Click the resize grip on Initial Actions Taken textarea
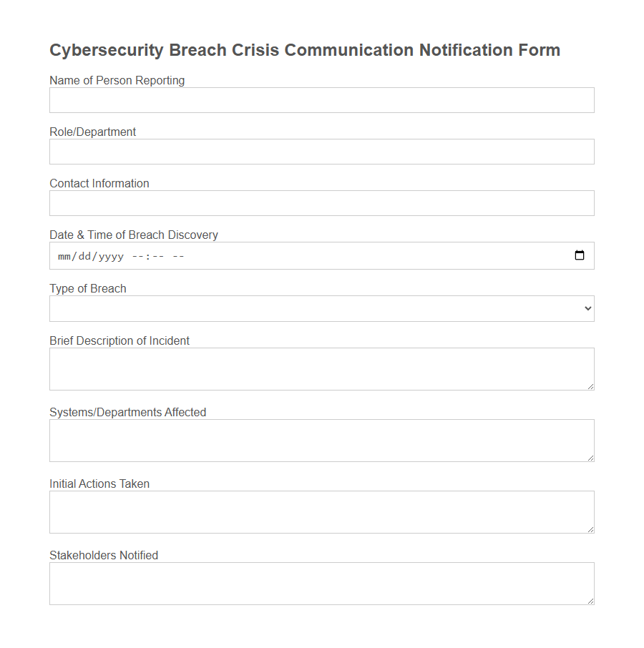 click(591, 530)
